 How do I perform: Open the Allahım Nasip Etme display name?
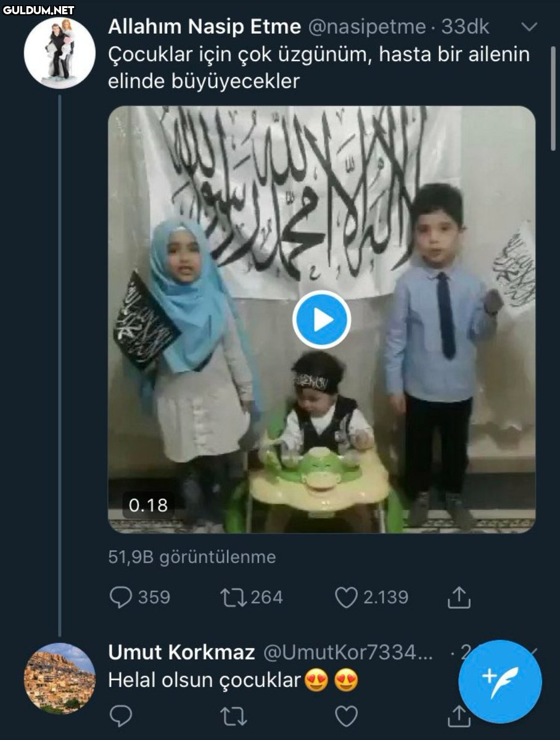pos(204,27)
